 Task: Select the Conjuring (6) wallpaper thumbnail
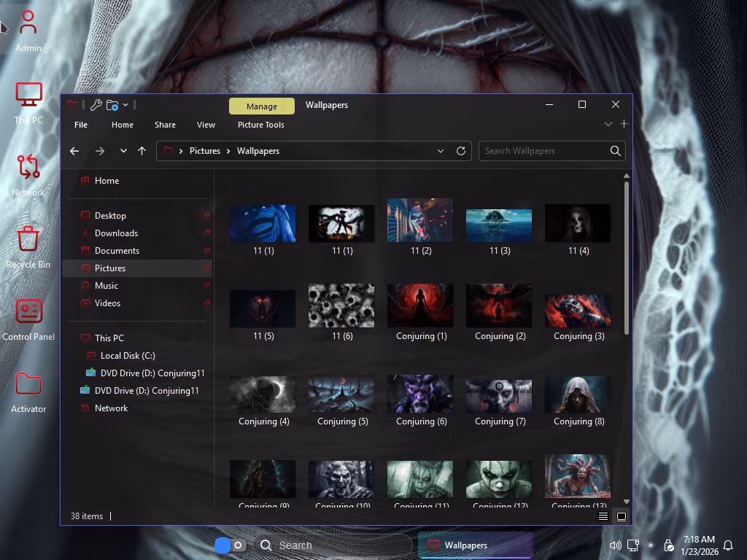[x=420, y=394]
